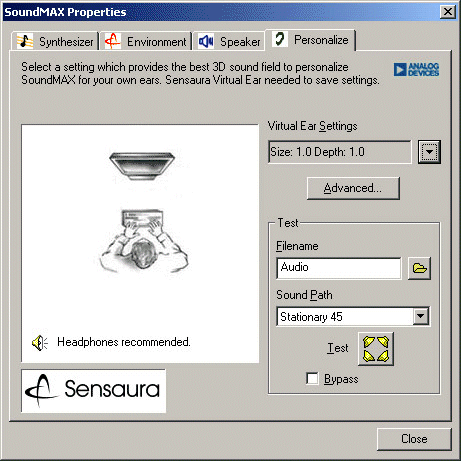This screenshot has height=461, width=461.
Task: Click the Close button at bottom
Action: (x=414, y=439)
